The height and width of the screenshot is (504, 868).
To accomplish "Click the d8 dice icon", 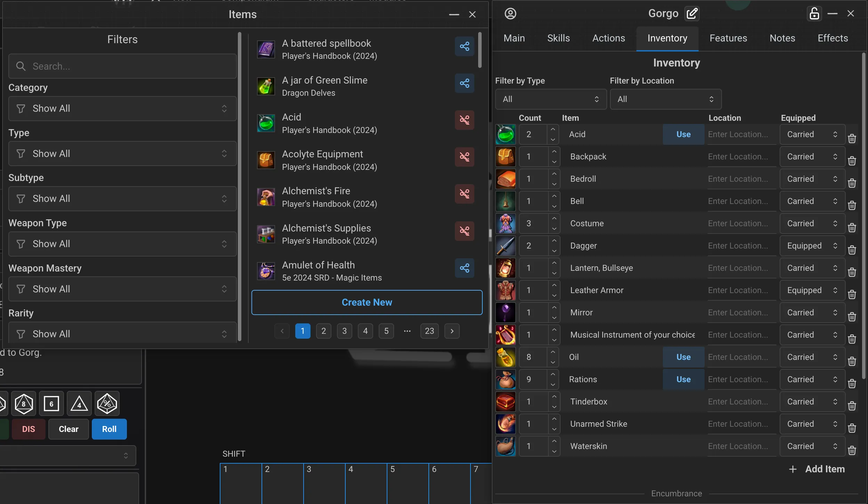I will [24, 403].
